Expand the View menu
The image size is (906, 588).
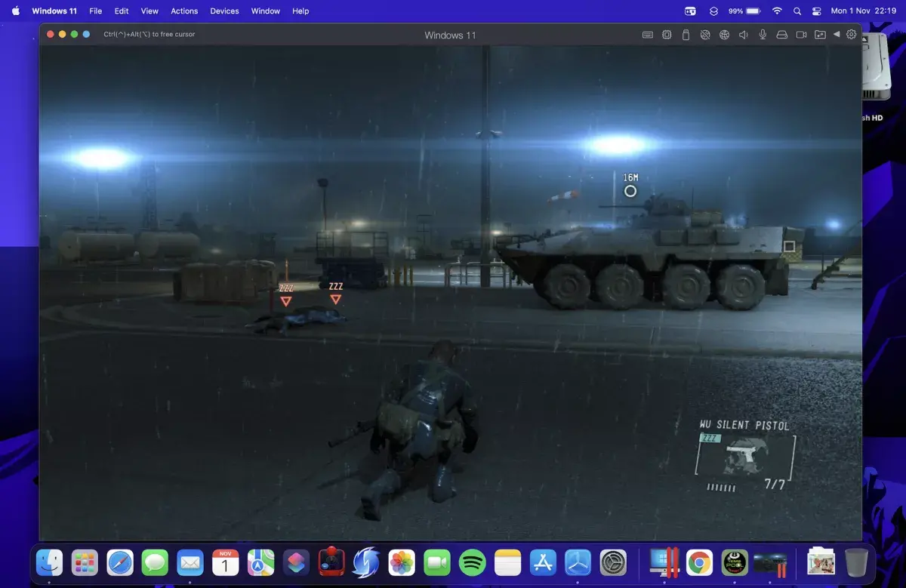(149, 11)
